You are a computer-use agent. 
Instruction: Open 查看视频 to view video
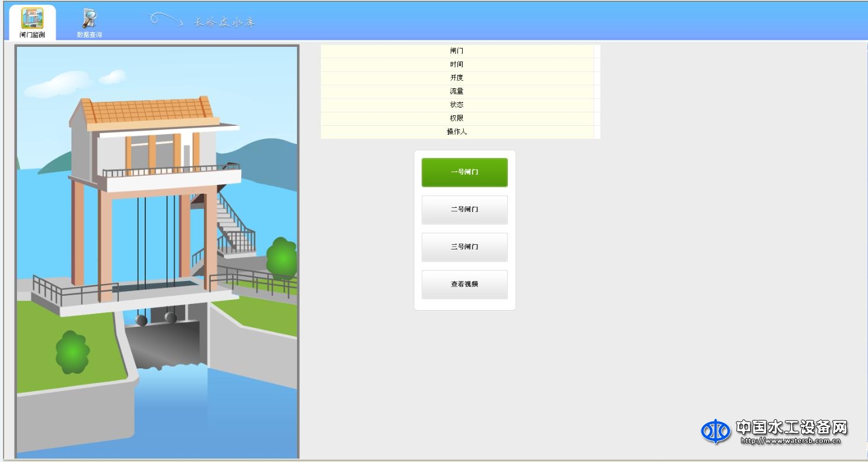point(464,285)
